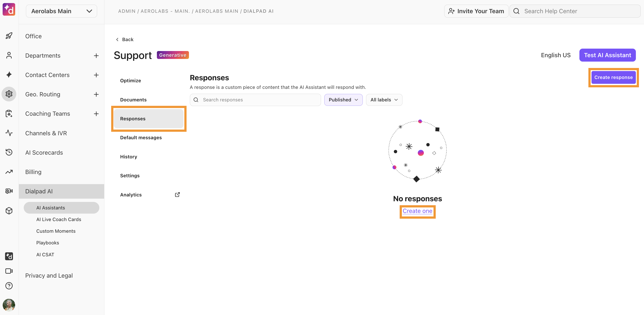Open the trending analytics arrow icon
Viewport: 644px width, 315px height.
[9, 172]
